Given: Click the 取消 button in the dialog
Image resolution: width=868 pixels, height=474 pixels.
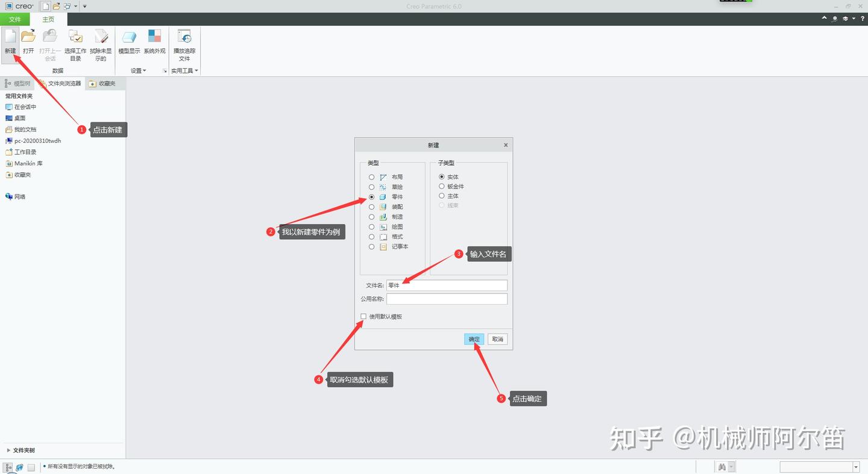Looking at the screenshot, I should pyautogui.click(x=497, y=339).
